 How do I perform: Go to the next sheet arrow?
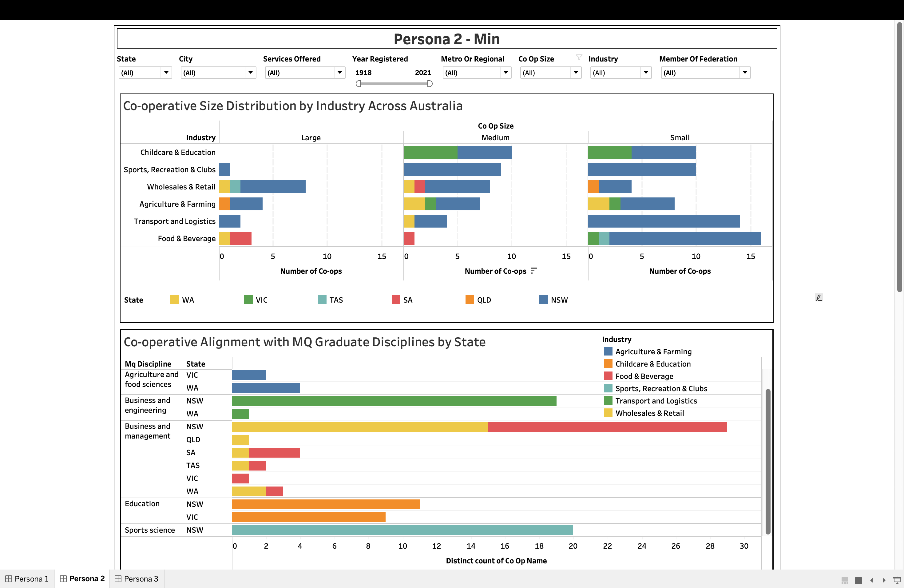(x=884, y=580)
